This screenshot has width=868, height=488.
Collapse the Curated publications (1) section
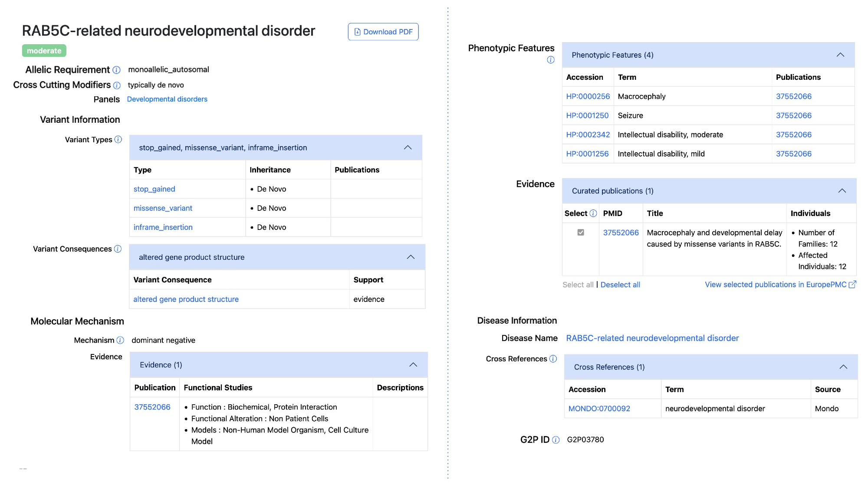click(842, 191)
